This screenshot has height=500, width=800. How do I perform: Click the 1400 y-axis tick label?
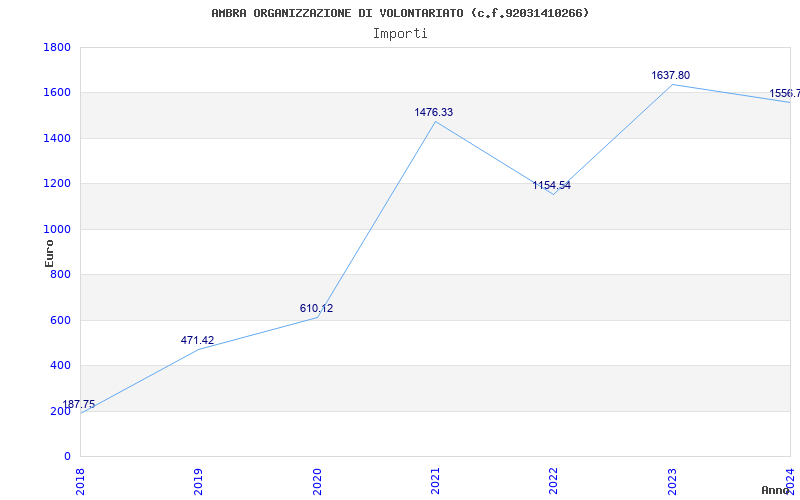[x=57, y=138]
